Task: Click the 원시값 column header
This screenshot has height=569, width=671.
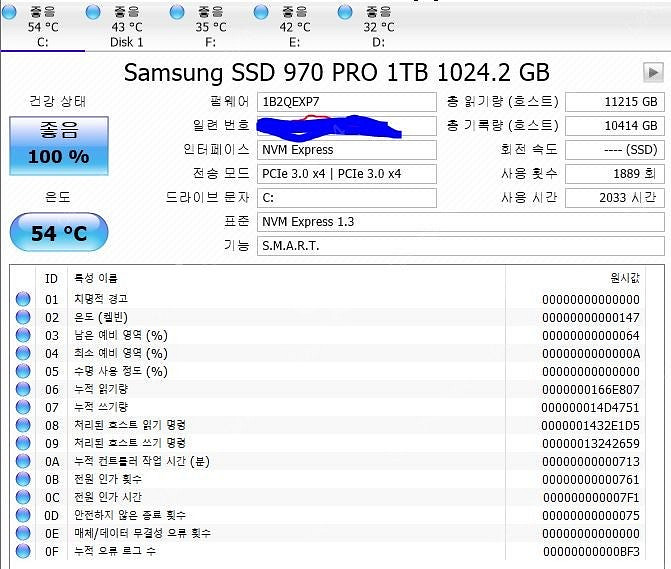Action: 625,278
